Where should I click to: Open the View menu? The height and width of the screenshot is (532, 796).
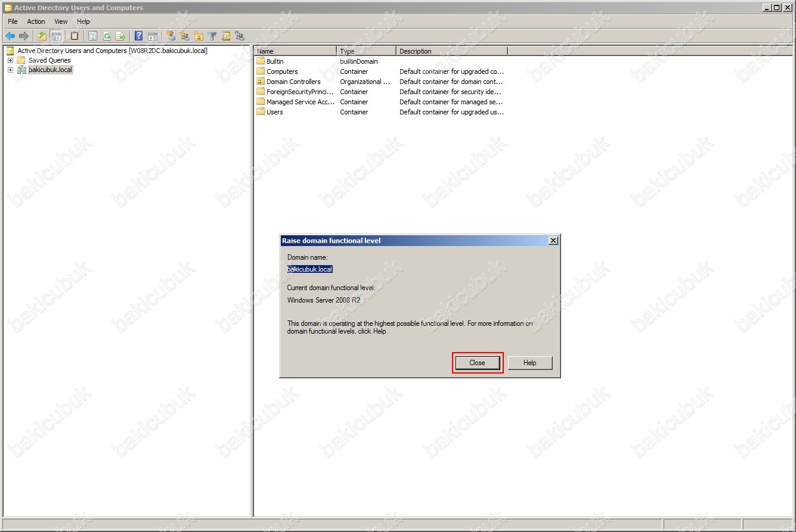click(x=61, y=21)
